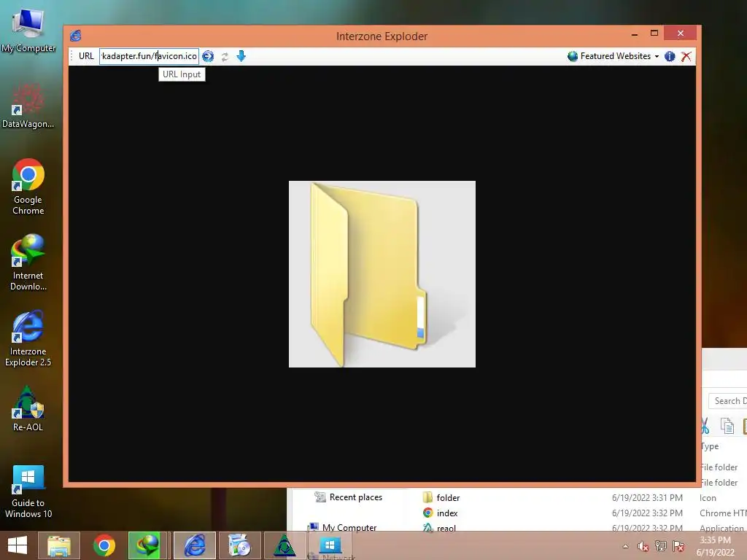Open the disc software taskbar icon
This screenshot has width=747, height=560.
239,545
